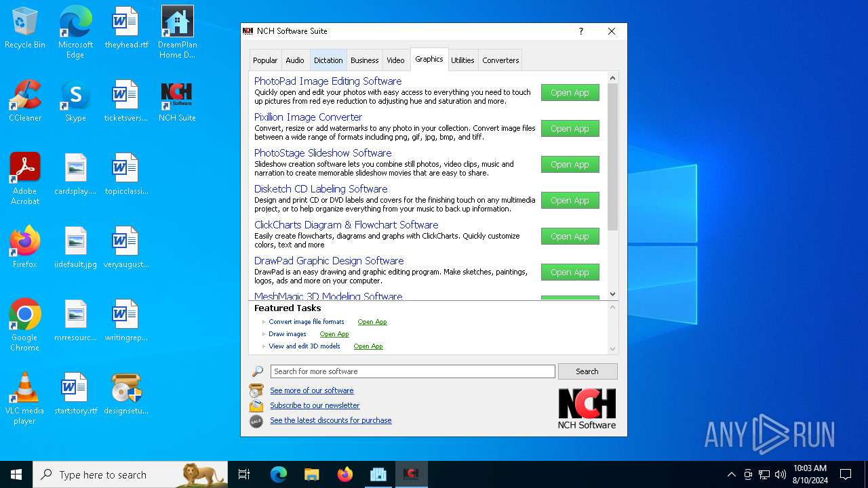868x488 pixels.
Task: Open network status in system tray
Action: pyautogui.click(x=764, y=474)
